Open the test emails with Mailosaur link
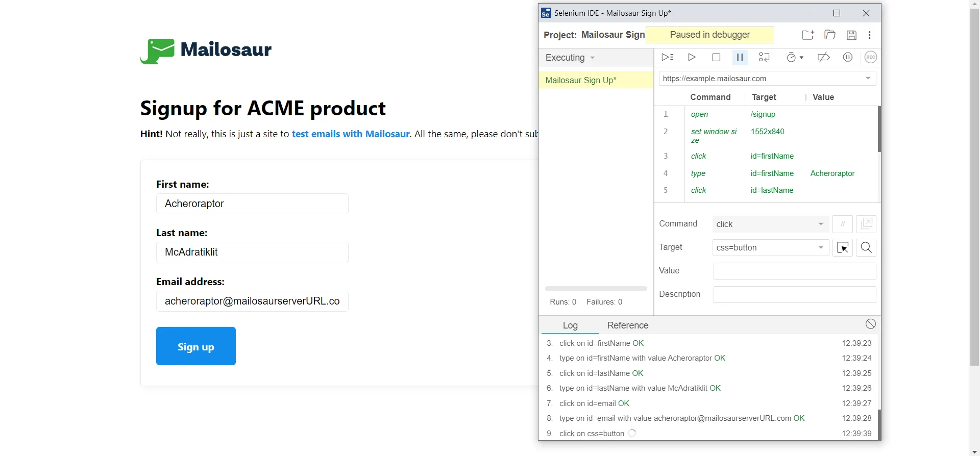The height and width of the screenshot is (456, 980). 351,134
